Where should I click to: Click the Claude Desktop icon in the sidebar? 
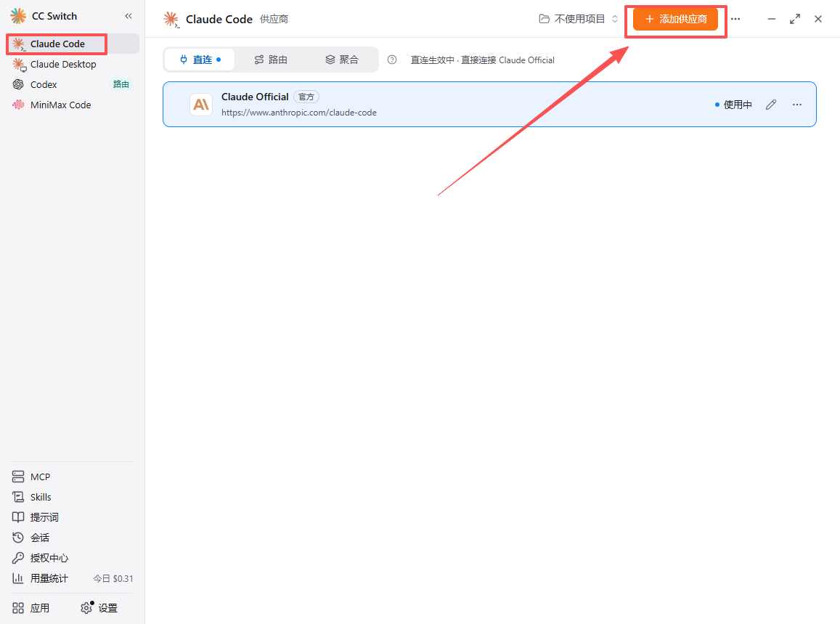click(19, 65)
